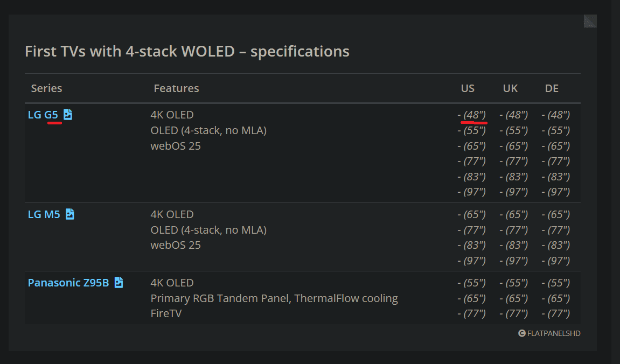
Task: Open the Panasonic Z95B series link
Action: coord(68,283)
